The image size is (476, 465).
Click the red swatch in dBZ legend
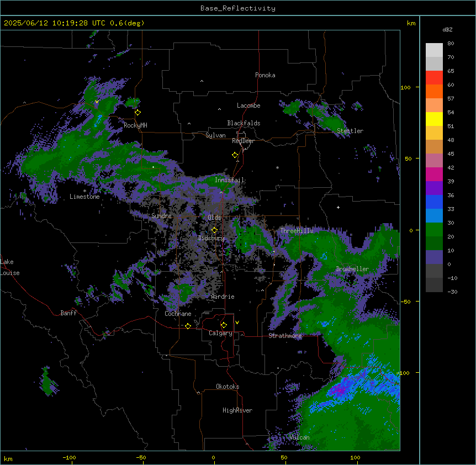[434, 78]
